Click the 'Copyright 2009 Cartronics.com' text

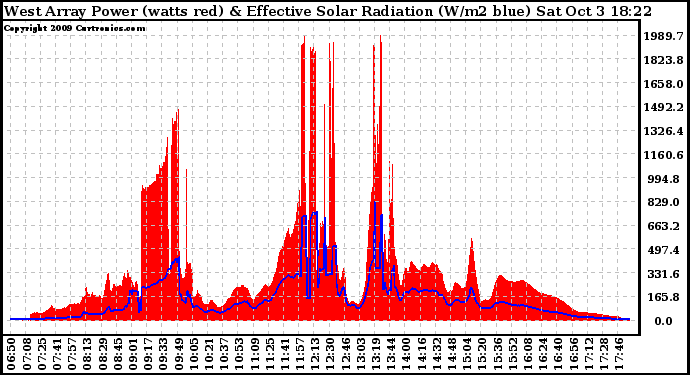click(x=75, y=28)
